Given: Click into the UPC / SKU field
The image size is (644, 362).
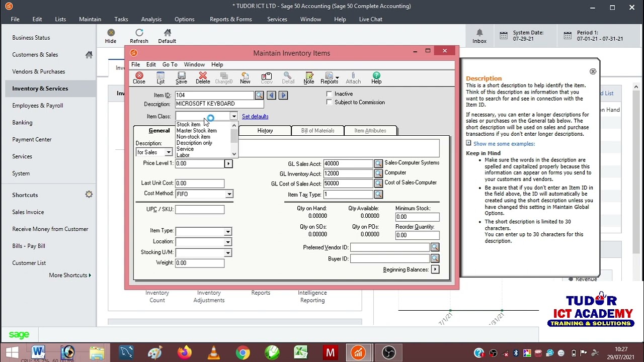Looking at the screenshot, I should (x=200, y=210).
